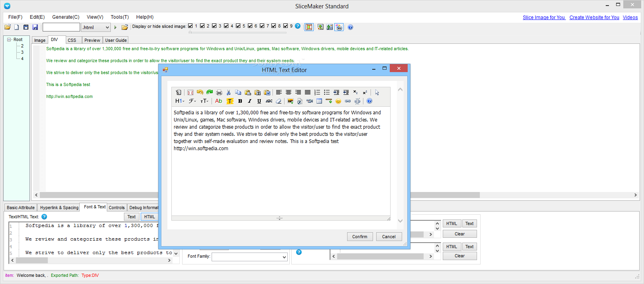The image size is (644, 284).
Task: Toggle underline formatting
Action: [259, 101]
